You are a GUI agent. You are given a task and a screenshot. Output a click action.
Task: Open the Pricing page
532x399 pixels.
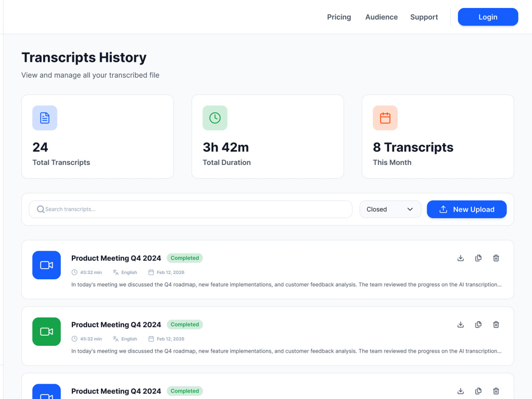pos(339,17)
